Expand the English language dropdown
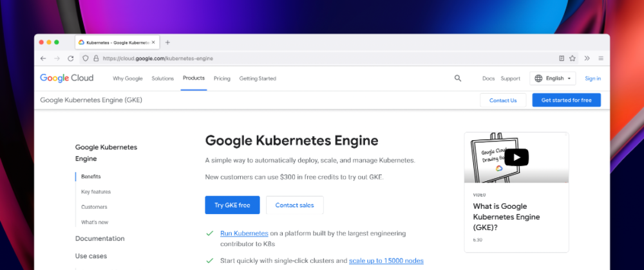This screenshot has height=270, width=644. coord(553,78)
